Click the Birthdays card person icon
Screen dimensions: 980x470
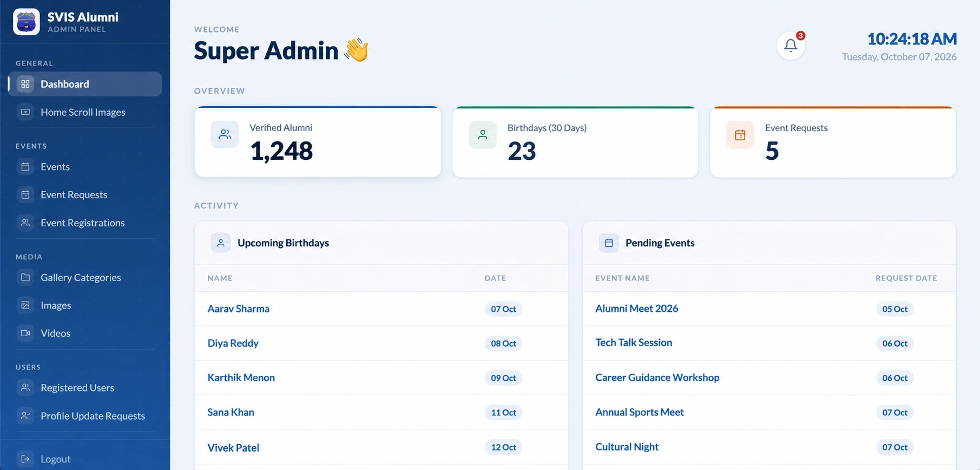coord(483,135)
